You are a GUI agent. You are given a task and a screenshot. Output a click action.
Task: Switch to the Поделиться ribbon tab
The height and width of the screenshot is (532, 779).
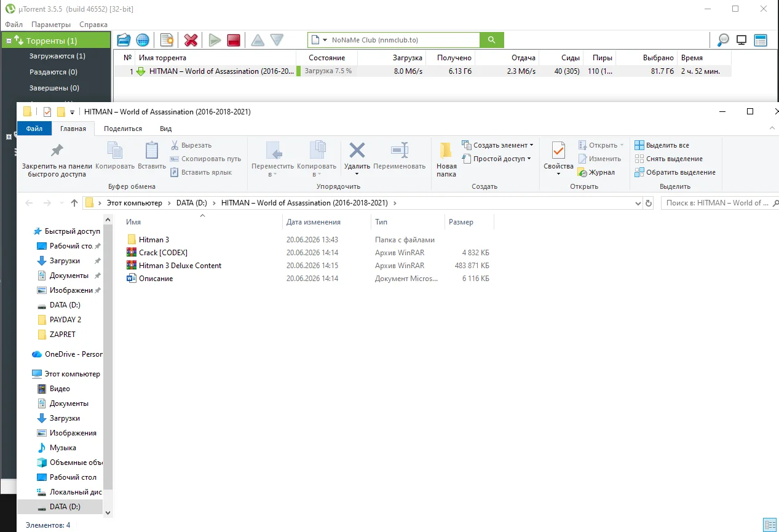[x=123, y=129]
